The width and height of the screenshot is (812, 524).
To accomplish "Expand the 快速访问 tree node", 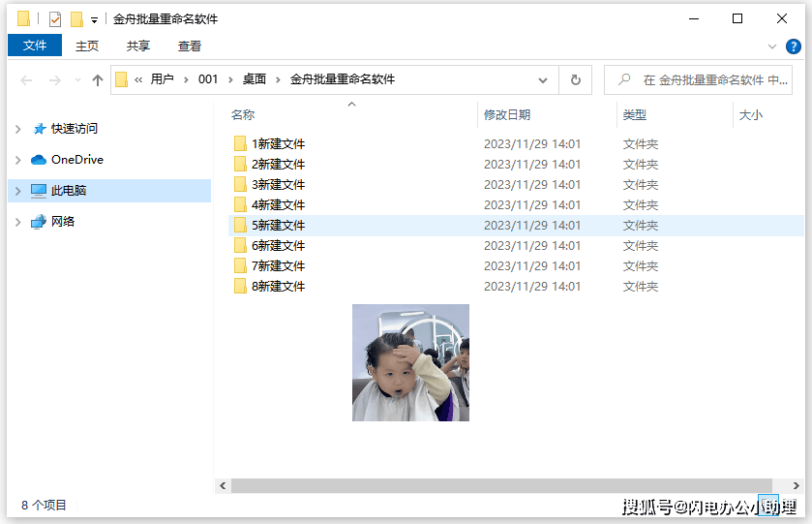I will click(x=18, y=129).
